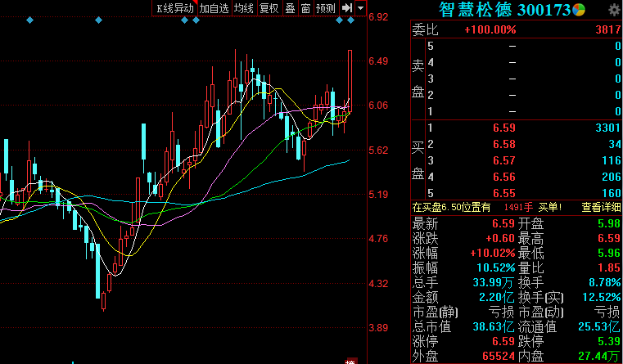Open the 复权 price adjustment option
Screen dimensions: 623x364
[x=269, y=8]
